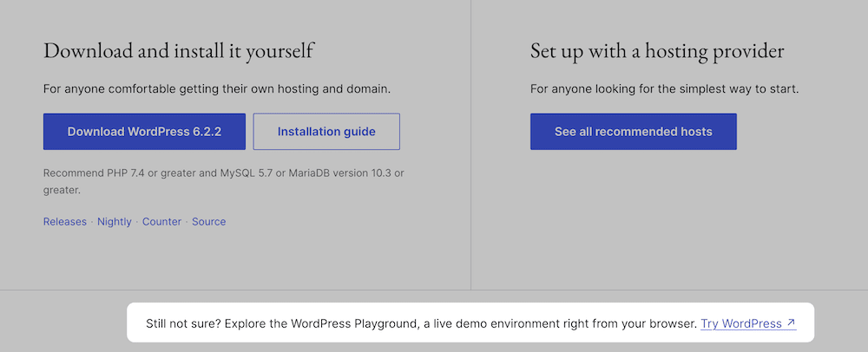The height and width of the screenshot is (352, 868).
Task: Click the 'For anyone looking for the simplest way' text
Action: click(x=664, y=89)
